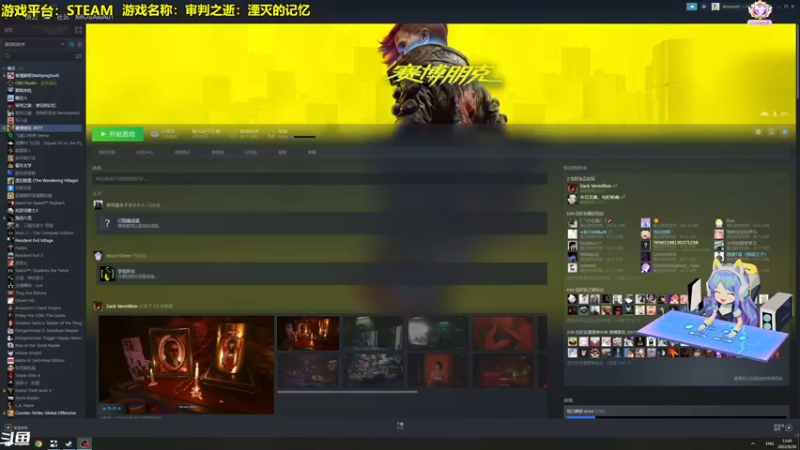Click friend CENSORED in friends list
The width and height of the screenshot is (800, 450).
point(664,254)
